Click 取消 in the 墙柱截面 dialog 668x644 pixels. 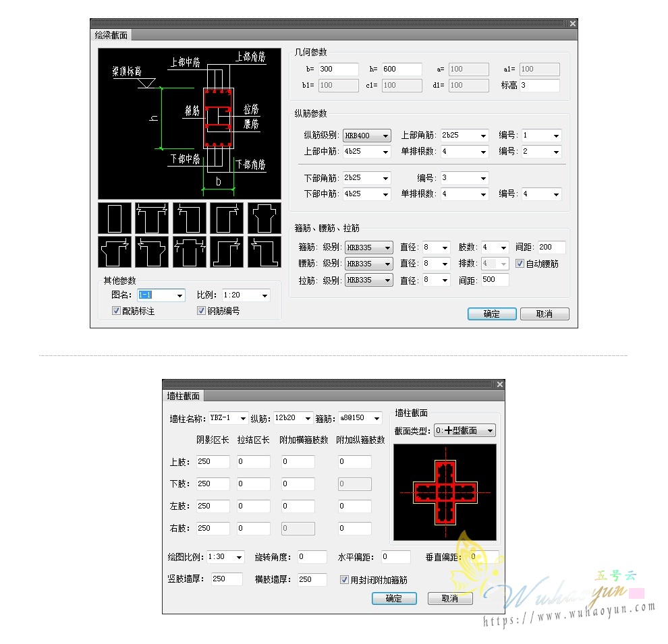(450, 598)
